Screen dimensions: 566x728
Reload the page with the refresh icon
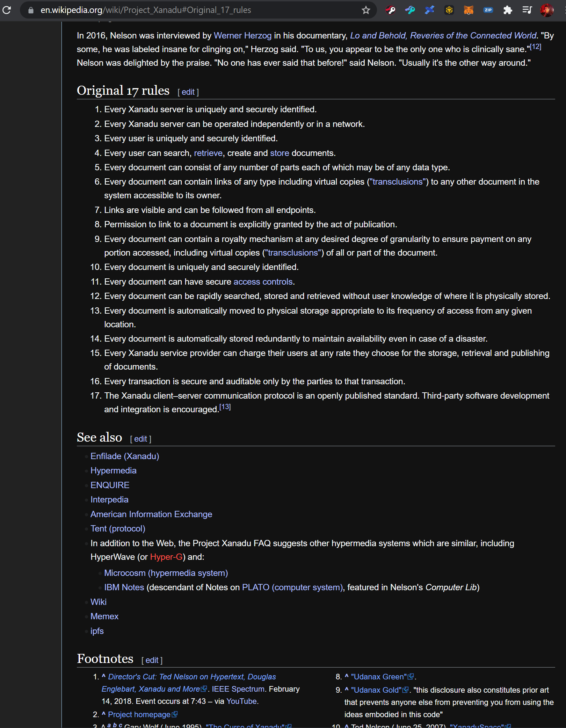(7, 10)
